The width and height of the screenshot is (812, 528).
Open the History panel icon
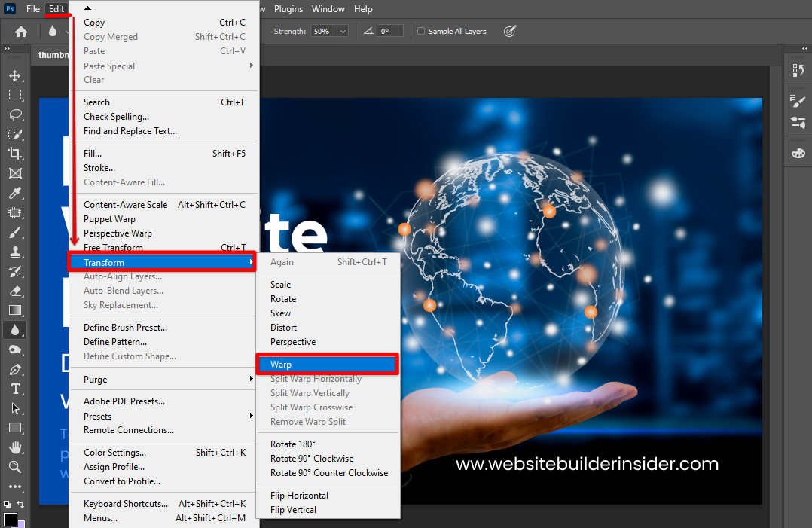tap(798, 71)
